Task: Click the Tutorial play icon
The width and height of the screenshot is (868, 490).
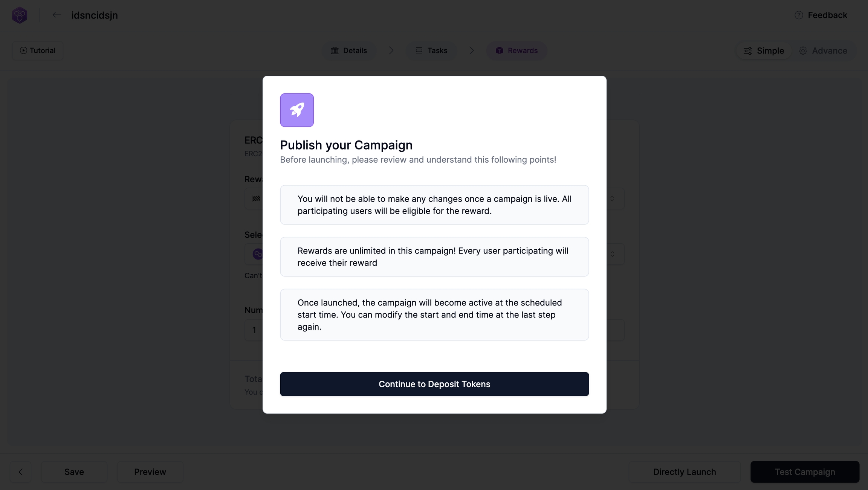Action: coord(23,50)
